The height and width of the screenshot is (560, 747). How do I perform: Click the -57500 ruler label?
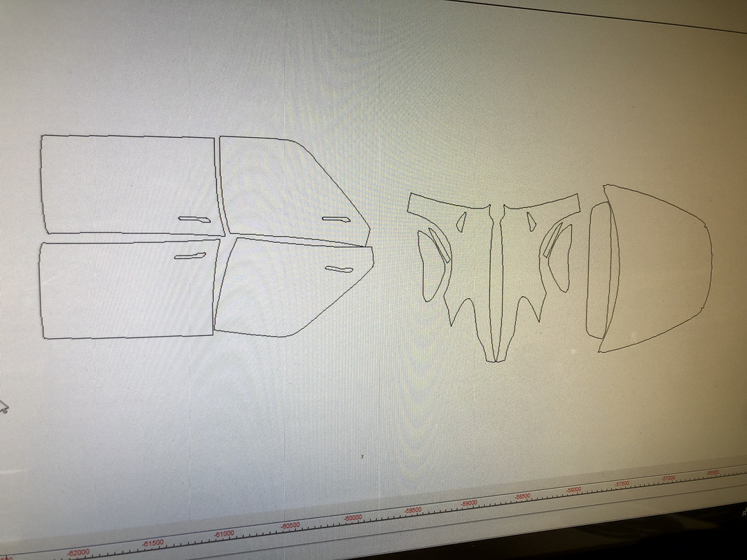click(x=622, y=483)
